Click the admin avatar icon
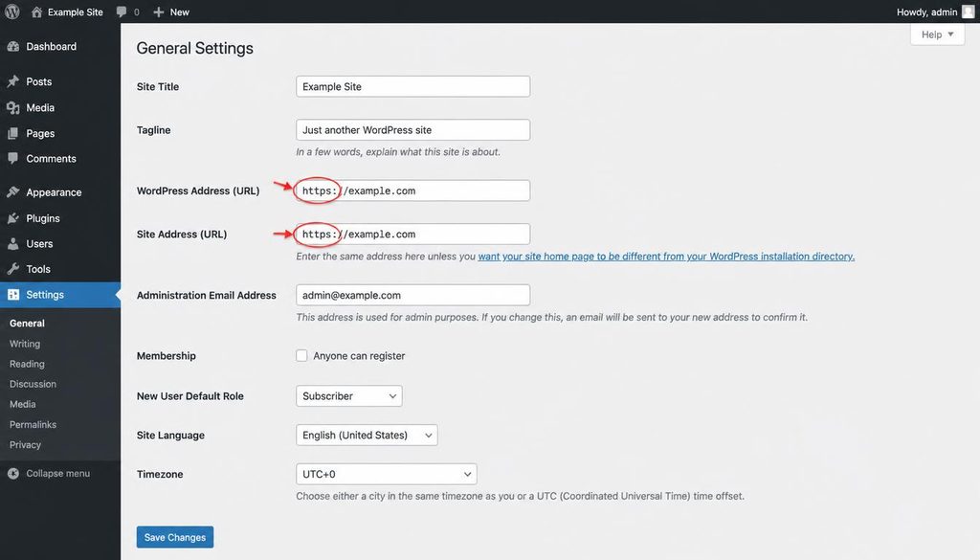The width and height of the screenshot is (980, 560). pyautogui.click(x=968, y=11)
